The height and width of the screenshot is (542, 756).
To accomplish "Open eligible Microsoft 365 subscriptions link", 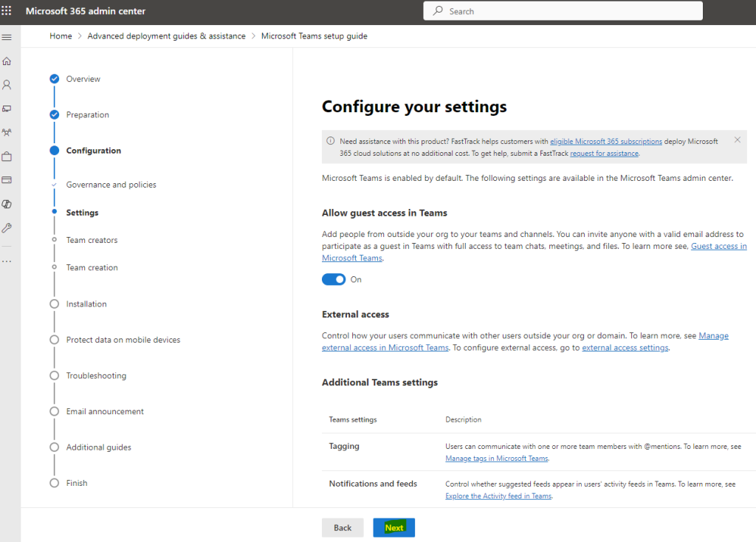I will tap(606, 141).
